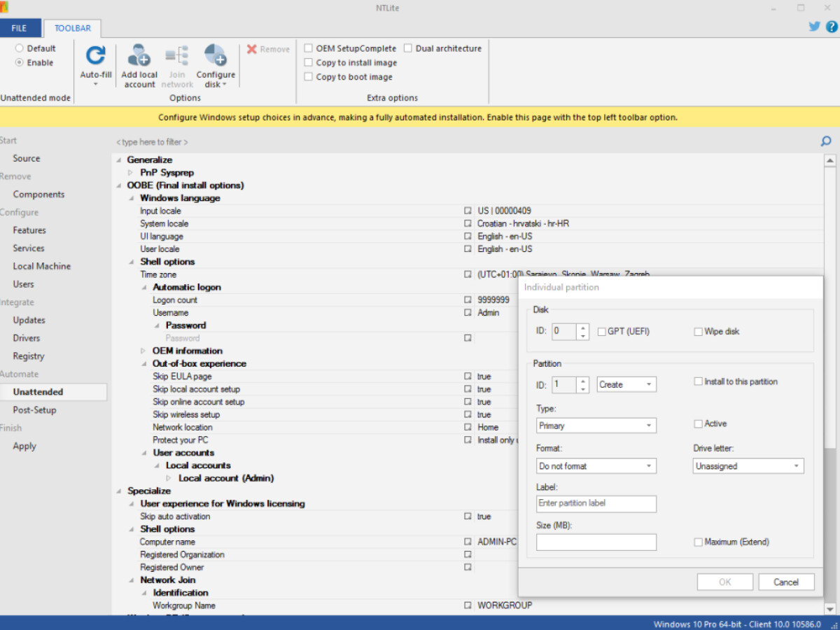Open the Drivers sidebar item

(27, 338)
